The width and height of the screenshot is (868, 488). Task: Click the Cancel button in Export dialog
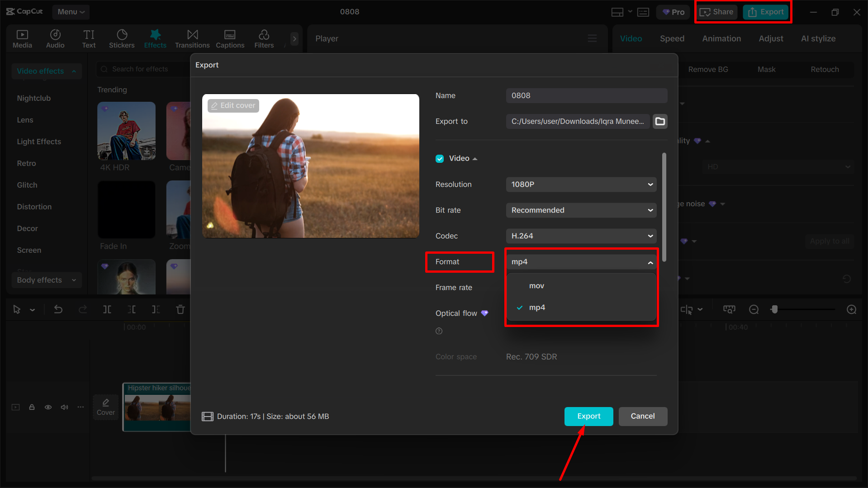click(x=643, y=416)
